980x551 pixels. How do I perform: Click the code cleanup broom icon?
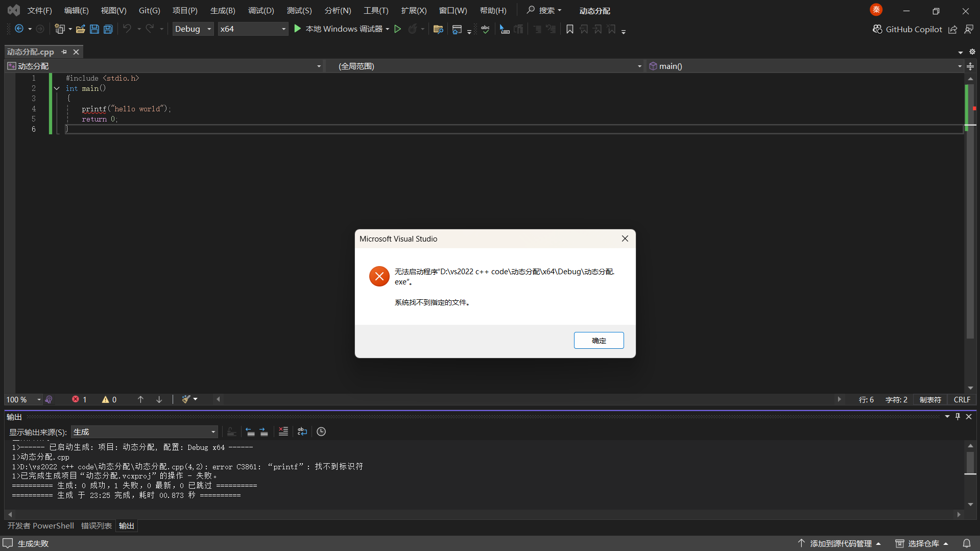(x=186, y=399)
